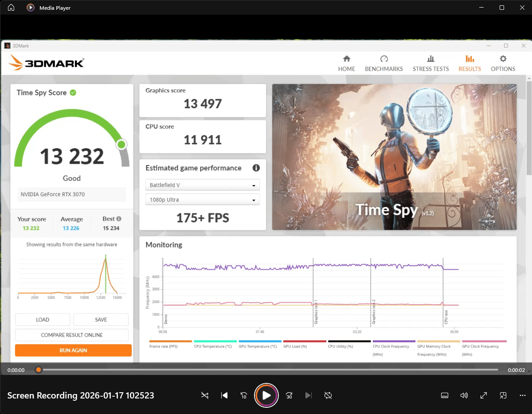Screen dimensions: 532x414
Task: Toggle shuffle in Media Player
Action: (x=204, y=395)
